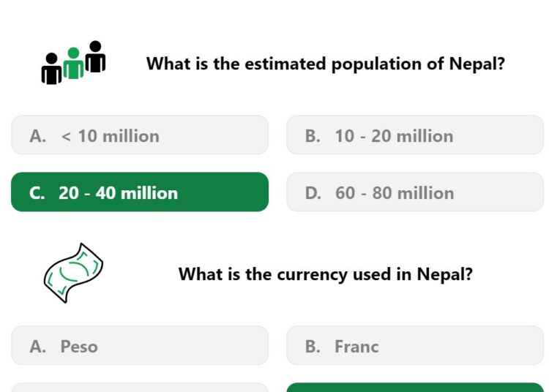Choose Franc as Nepal's currency
The height and width of the screenshot is (392, 549).
[415, 346]
